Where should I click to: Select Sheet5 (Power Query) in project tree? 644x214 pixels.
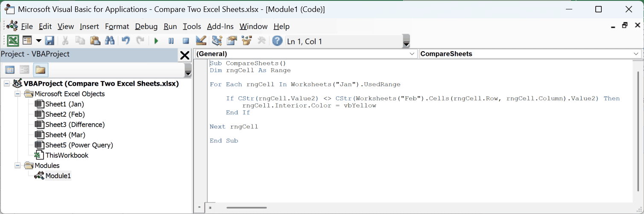tap(79, 145)
